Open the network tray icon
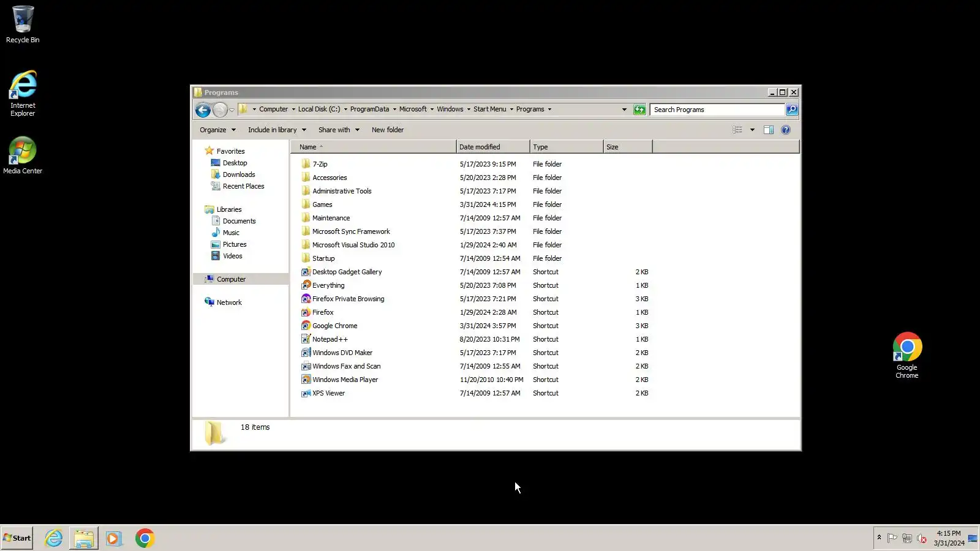The height and width of the screenshot is (551, 980). click(x=907, y=538)
